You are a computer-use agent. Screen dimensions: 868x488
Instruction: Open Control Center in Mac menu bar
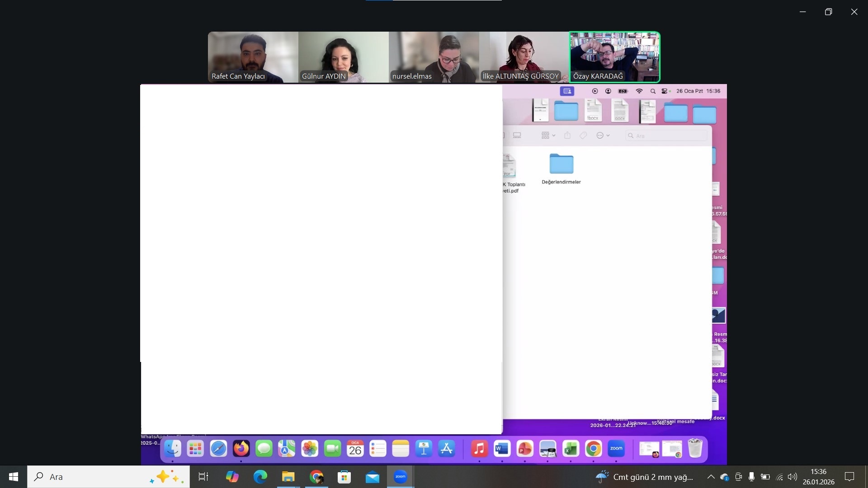pos(665,91)
